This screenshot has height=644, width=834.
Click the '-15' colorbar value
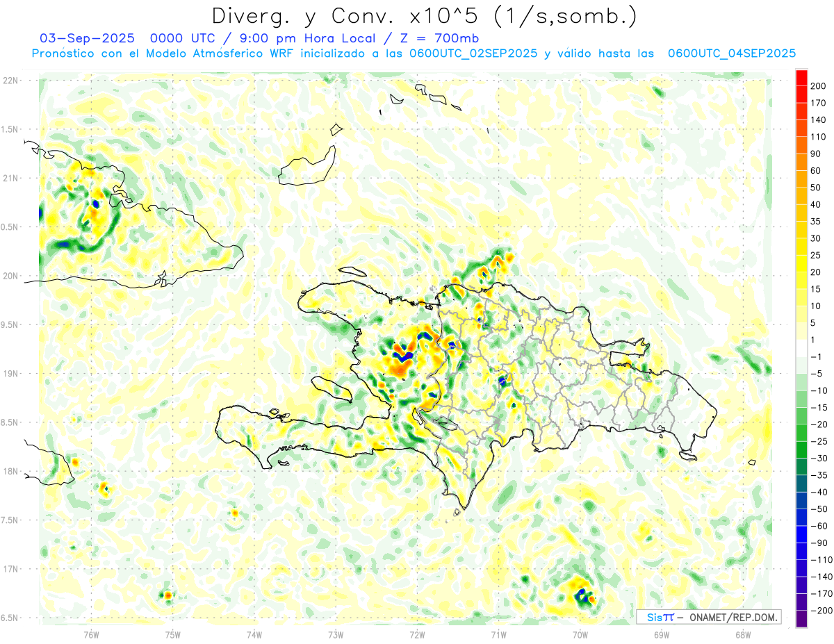point(818,407)
